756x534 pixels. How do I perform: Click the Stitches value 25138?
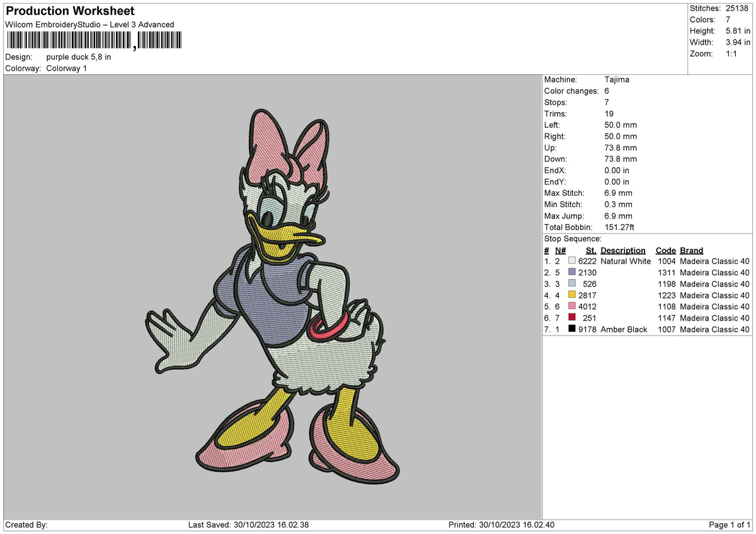tap(738, 8)
